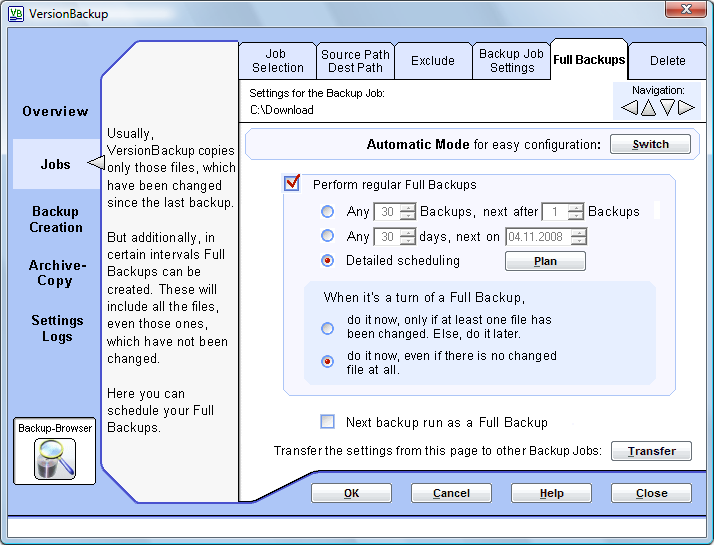The height and width of the screenshot is (545, 714).
Task: Click the Transfer settings button
Action: [651, 451]
